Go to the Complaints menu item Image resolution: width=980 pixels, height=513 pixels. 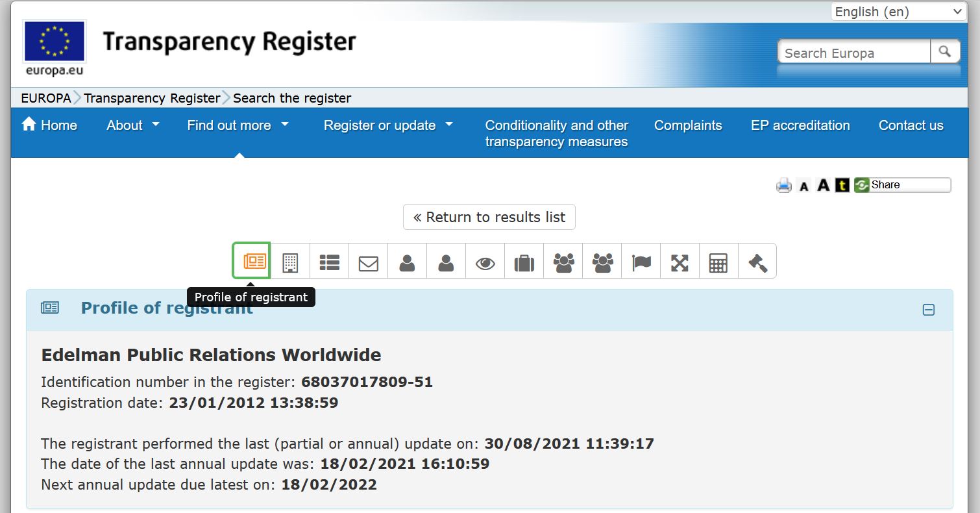tap(687, 125)
